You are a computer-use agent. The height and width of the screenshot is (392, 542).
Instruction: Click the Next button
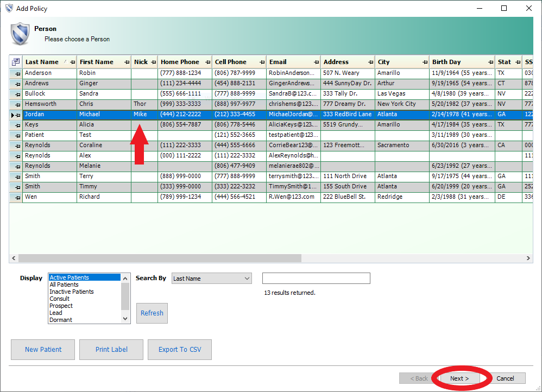459,378
